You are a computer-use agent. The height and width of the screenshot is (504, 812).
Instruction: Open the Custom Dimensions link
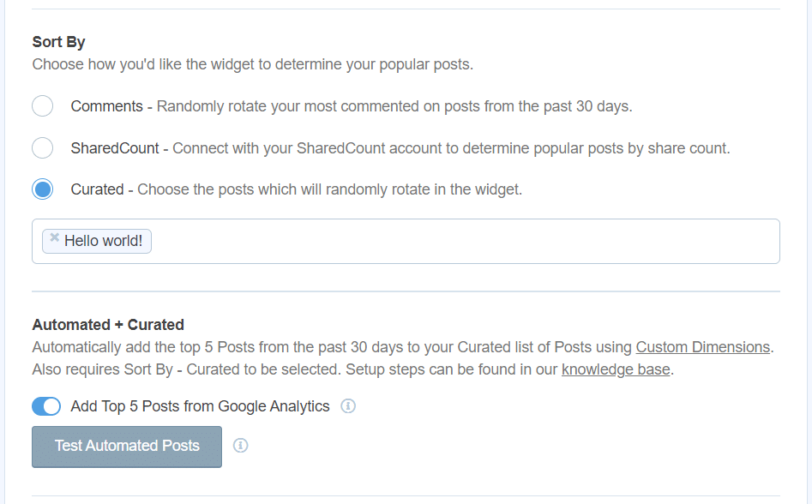(x=703, y=347)
